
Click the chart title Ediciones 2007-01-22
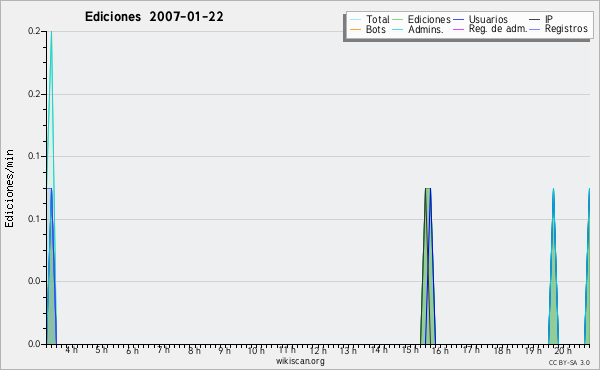click(x=154, y=17)
